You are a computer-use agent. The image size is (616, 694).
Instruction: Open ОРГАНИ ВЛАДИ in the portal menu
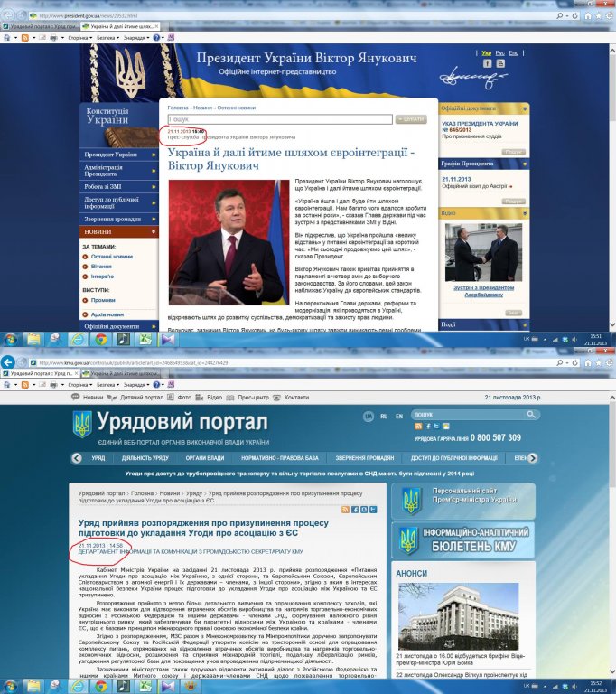tap(204, 458)
